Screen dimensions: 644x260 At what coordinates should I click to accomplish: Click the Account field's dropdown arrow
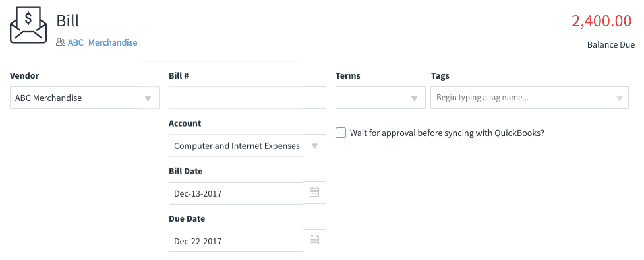314,146
